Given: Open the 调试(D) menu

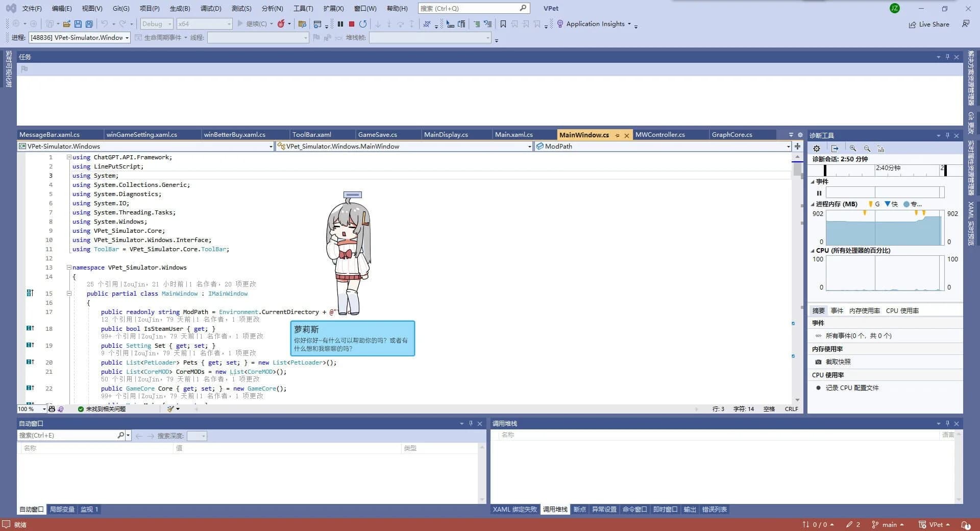Looking at the screenshot, I should [x=211, y=8].
